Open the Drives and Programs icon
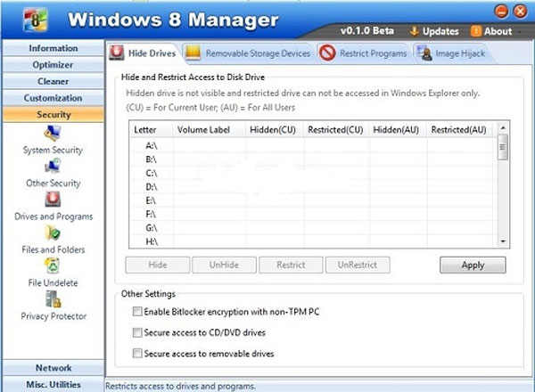 pos(53,200)
